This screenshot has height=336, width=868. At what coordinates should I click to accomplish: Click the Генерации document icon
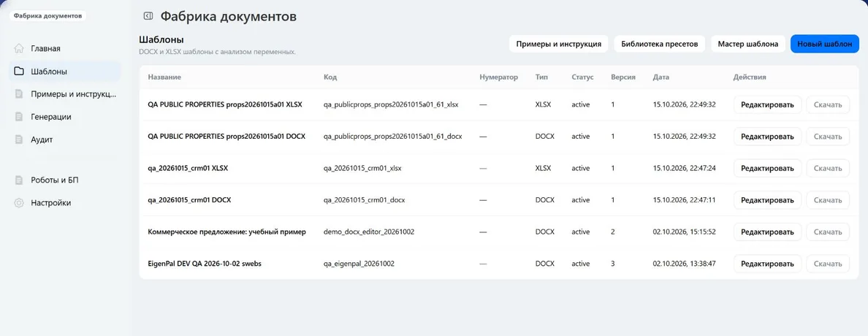19,117
